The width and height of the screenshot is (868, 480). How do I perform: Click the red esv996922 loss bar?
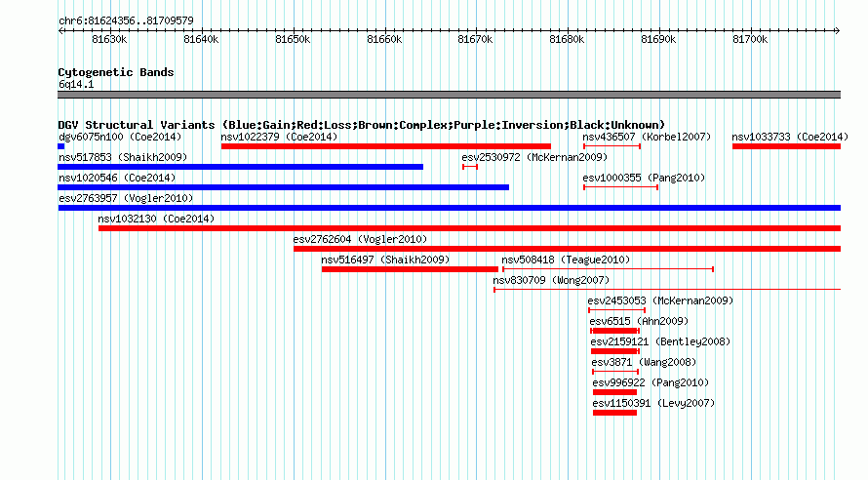point(614,392)
